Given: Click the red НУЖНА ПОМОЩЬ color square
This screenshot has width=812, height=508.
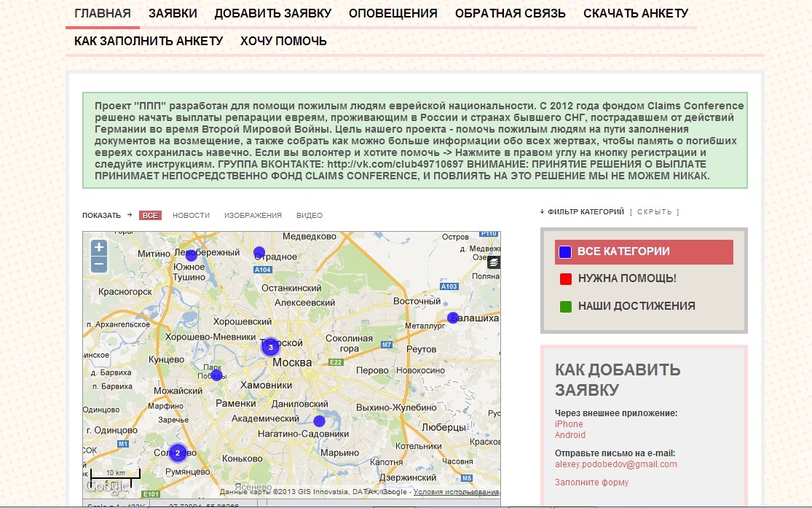Looking at the screenshot, I should pos(566,279).
